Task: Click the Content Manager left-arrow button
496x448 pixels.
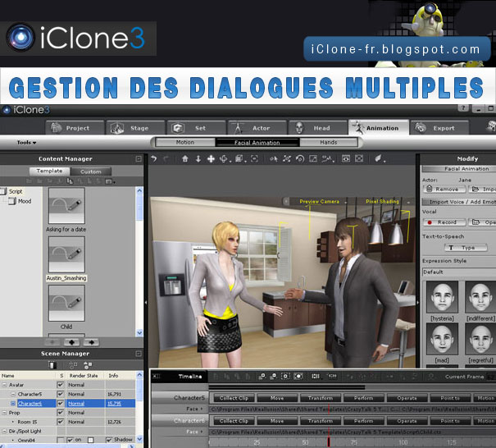Action: pyautogui.click(x=71, y=342)
